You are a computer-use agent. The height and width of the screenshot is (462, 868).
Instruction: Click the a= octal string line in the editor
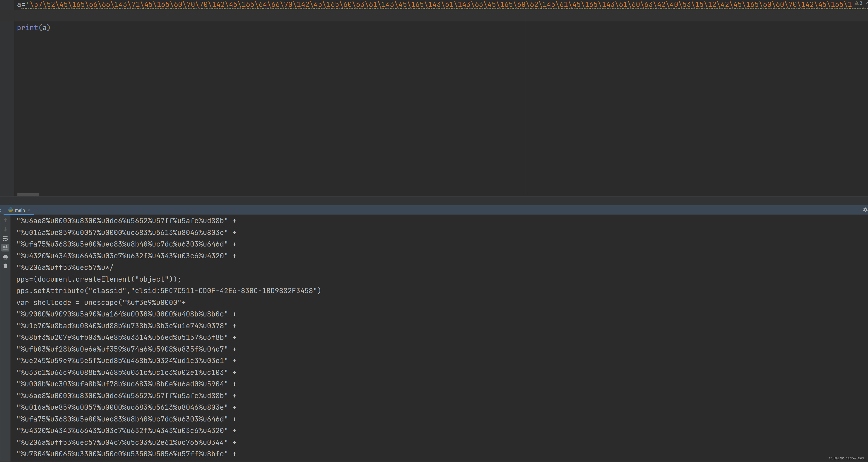tap(434, 4)
